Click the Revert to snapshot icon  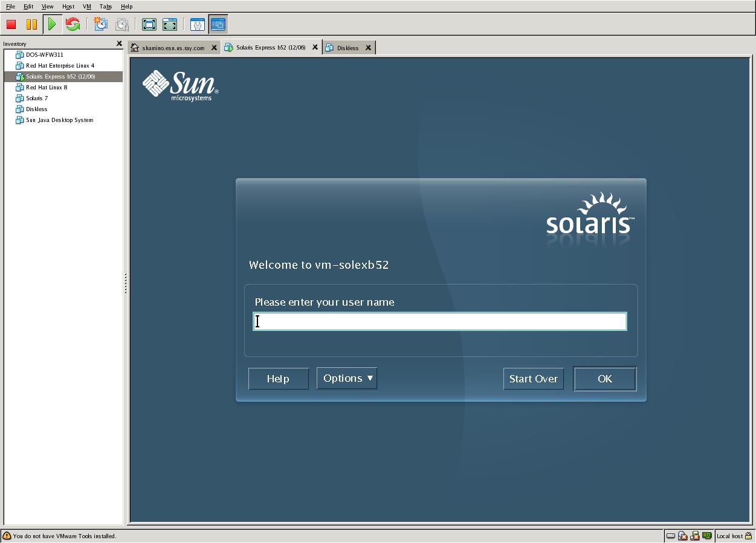(122, 24)
